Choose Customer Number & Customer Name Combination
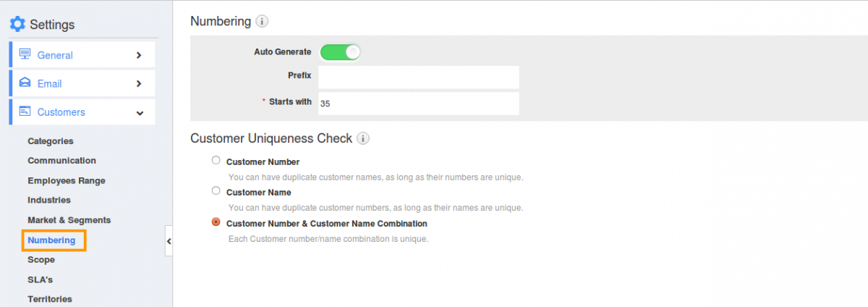The width and height of the screenshot is (868, 307). (216, 222)
